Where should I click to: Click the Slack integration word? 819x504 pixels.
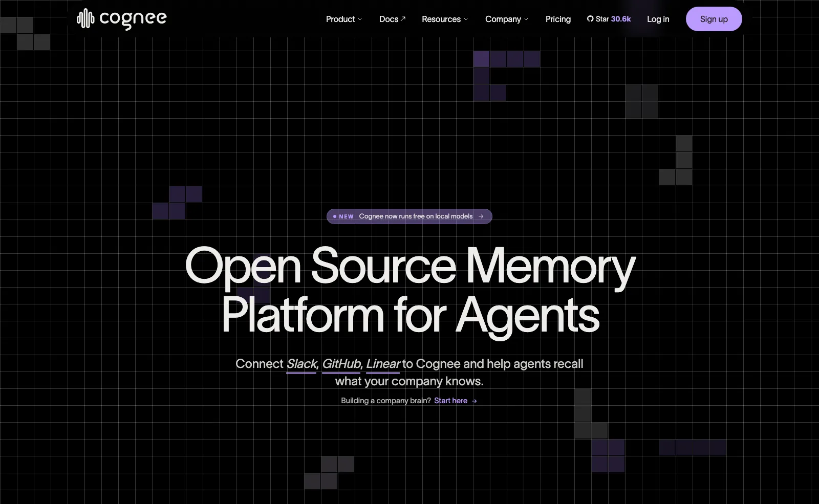coord(302,364)
